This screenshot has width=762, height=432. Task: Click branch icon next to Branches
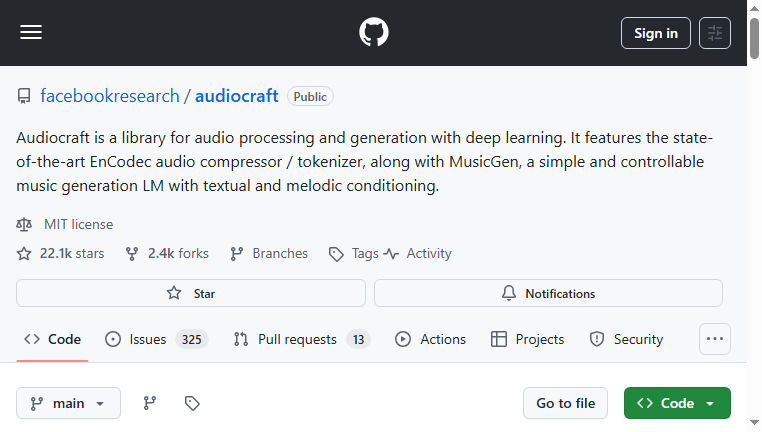coord(237,254)
